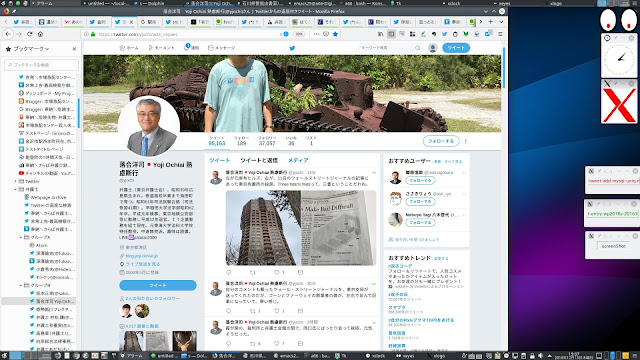This screenshot has height=360, width=640.
Task: Click the Twitter bird logo in the header
Action: (292, 48)
